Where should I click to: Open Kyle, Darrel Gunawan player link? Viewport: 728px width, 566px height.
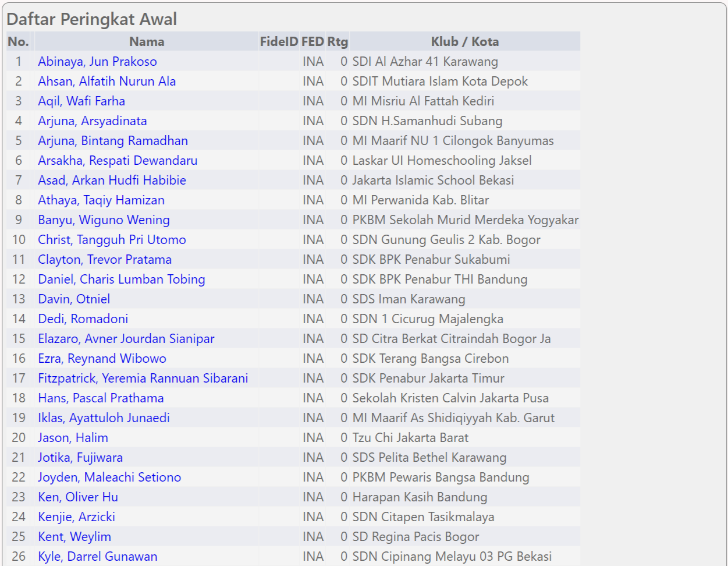[97, 557]
